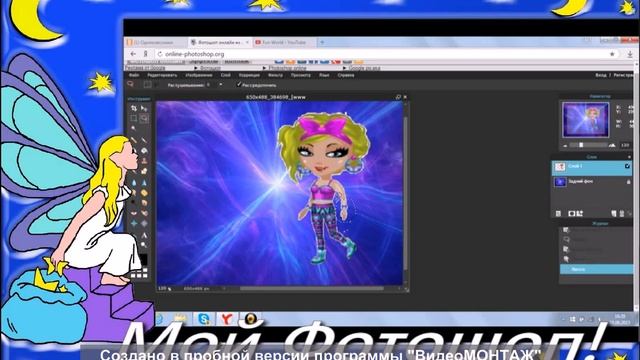Toggle layer settings at Layers panel bottom
640x360 pixels.
558,213
